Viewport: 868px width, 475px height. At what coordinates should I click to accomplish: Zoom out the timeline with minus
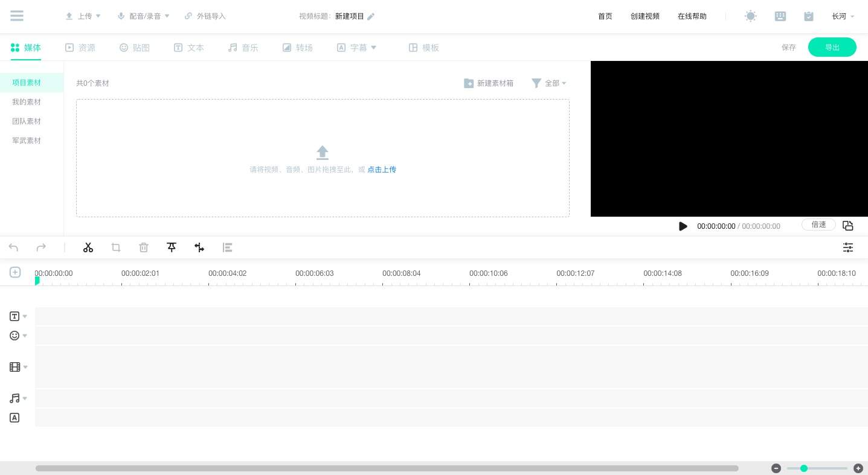click(776, 468)
